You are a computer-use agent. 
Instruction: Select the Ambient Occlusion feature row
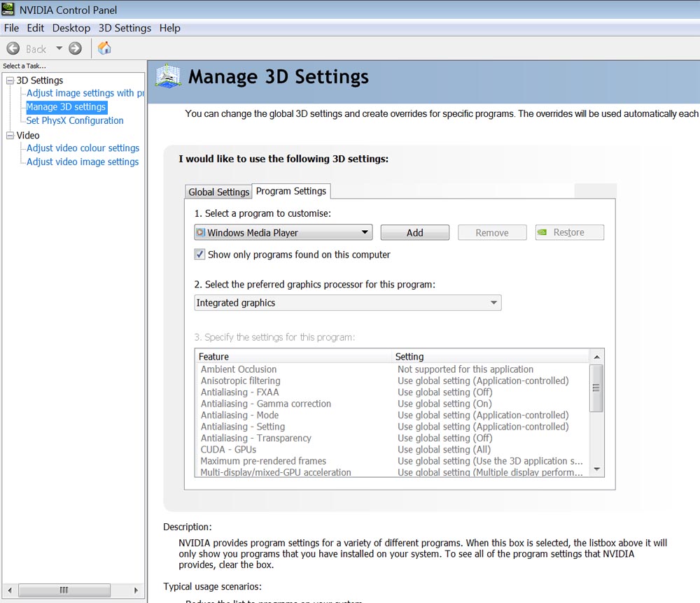pos(239,369)
